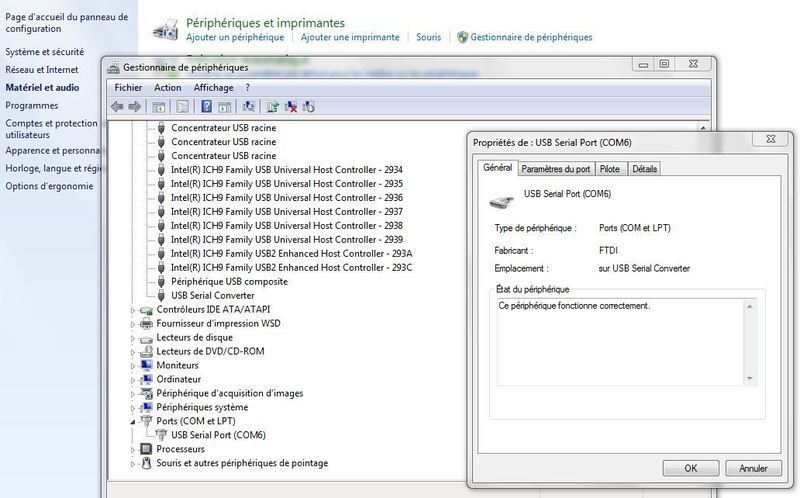Open the Properties toolbar icon
This screenshot has height=498, width=800.
tap(182, 107)
